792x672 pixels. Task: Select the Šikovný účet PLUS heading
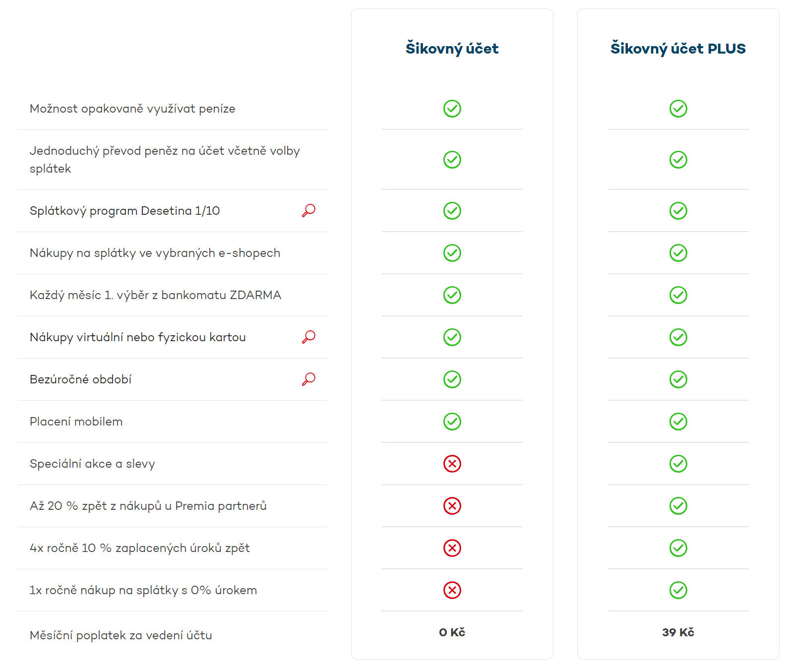coord(678,49)
